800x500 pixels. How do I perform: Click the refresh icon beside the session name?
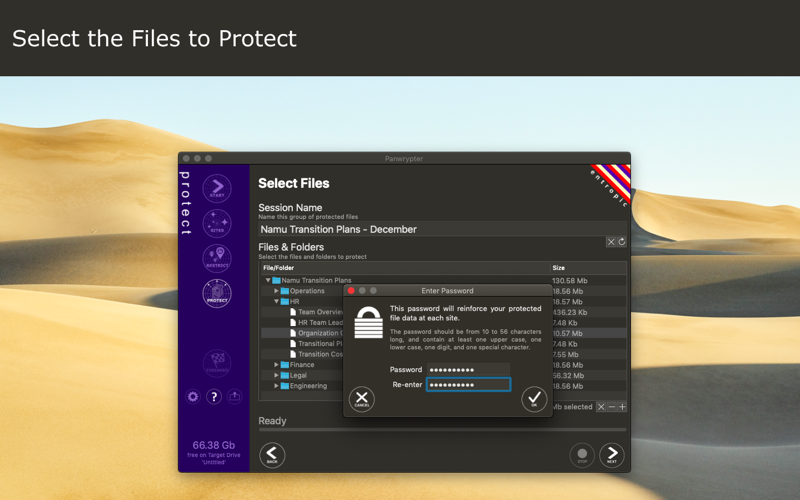[x=621, y=242]
